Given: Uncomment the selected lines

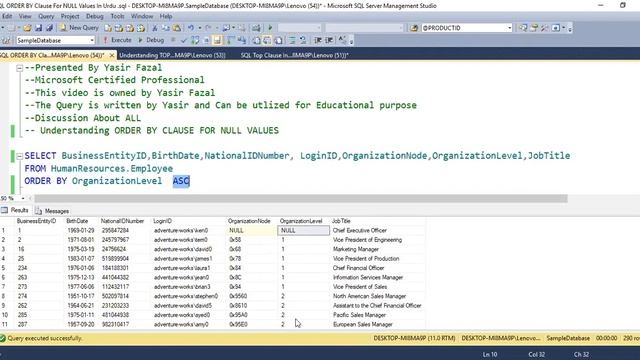Looking at the screenshot, I should (x=303, y=40).
